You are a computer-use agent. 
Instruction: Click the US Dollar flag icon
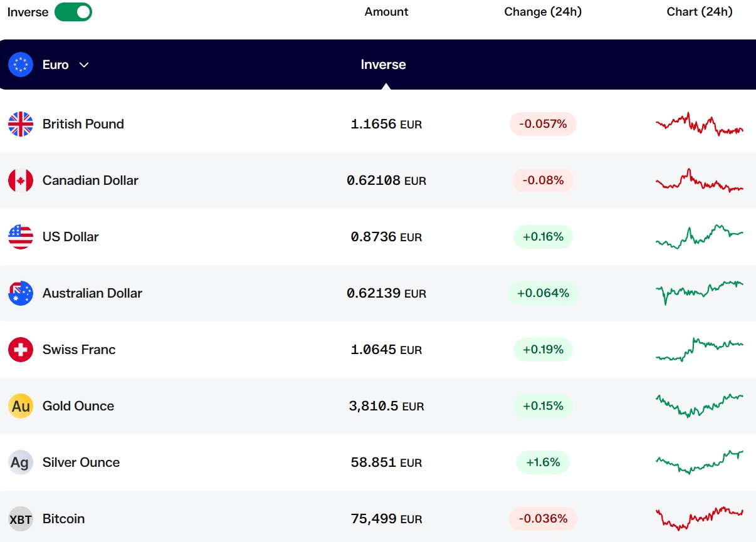click(x=21, y=237)
